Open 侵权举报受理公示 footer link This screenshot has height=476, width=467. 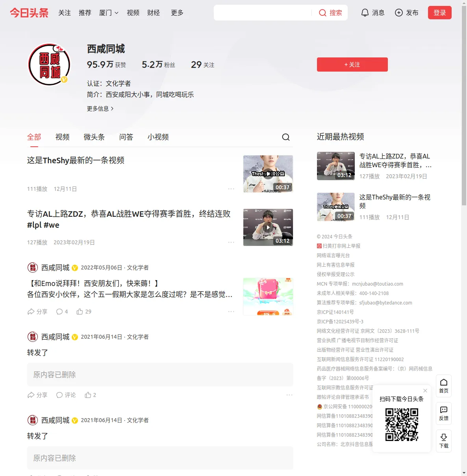tap(336, 274)
